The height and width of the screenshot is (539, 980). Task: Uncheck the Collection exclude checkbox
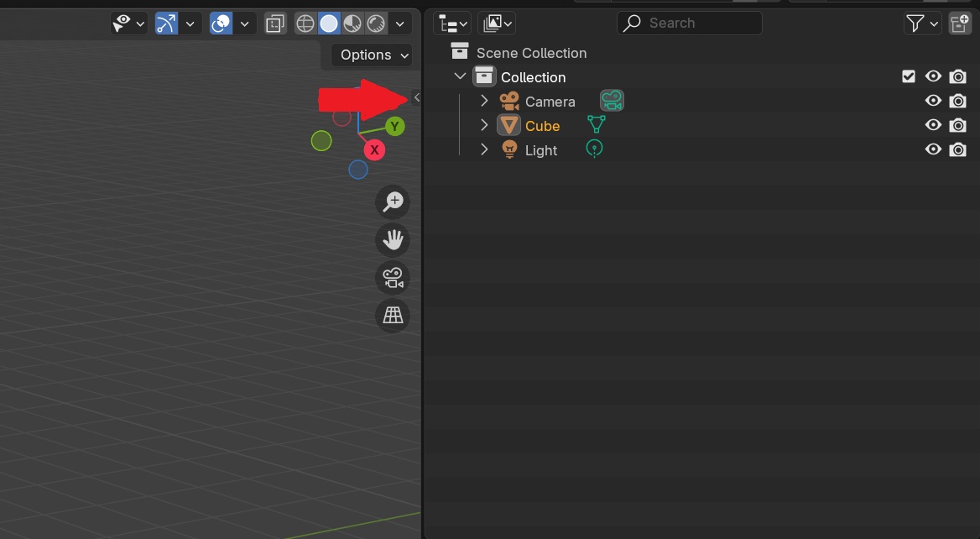[x=908, y=77]
